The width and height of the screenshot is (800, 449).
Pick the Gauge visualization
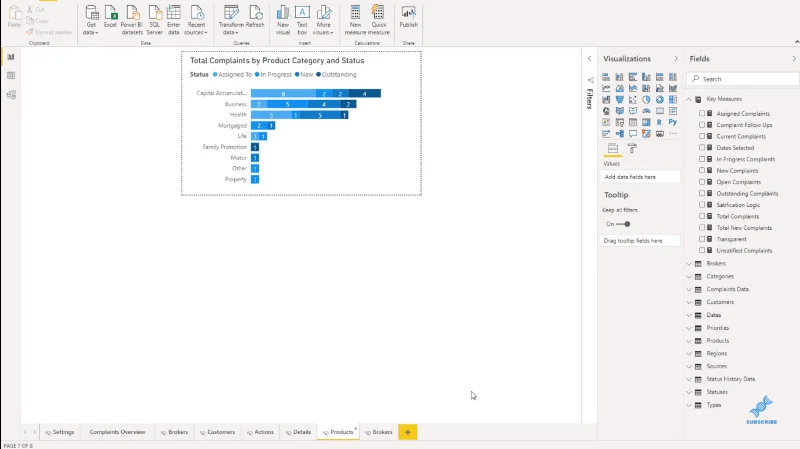646,111
